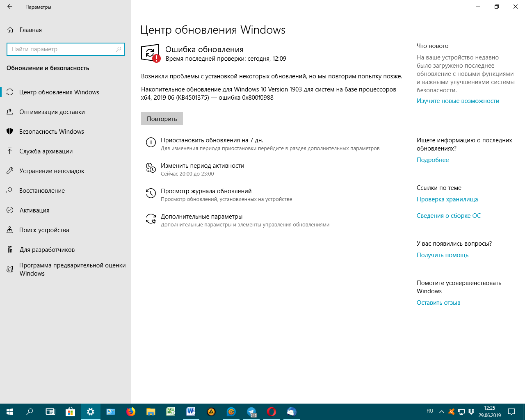This screenshot has width=525, height=420.
Task: Open Для разработчиков section
Action: click(66, 250)
